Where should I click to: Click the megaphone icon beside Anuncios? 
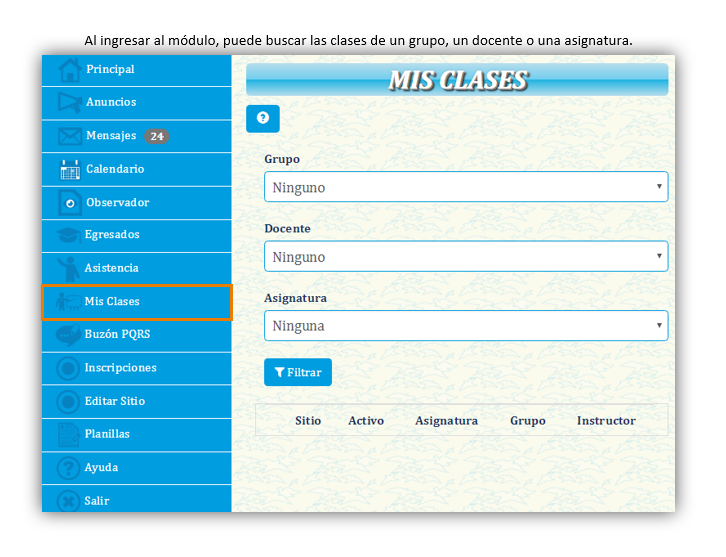pyautogui.click(x=69, y=102)
